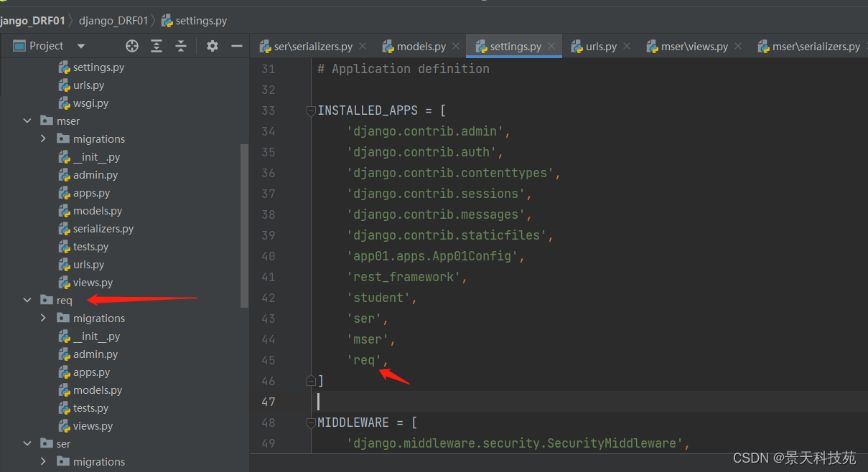Open the Project panel settings gear
This screenshot has width=868, height=472.
click(x=213, y=45)
